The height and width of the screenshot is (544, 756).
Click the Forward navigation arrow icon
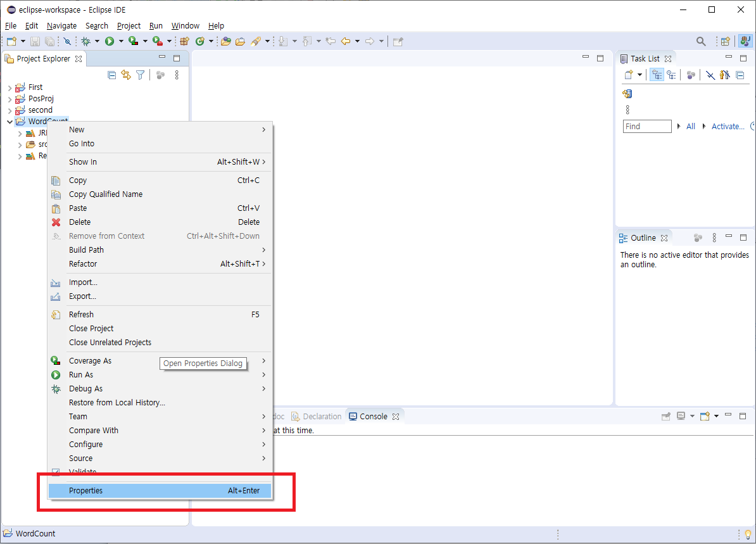pos(369,41)
